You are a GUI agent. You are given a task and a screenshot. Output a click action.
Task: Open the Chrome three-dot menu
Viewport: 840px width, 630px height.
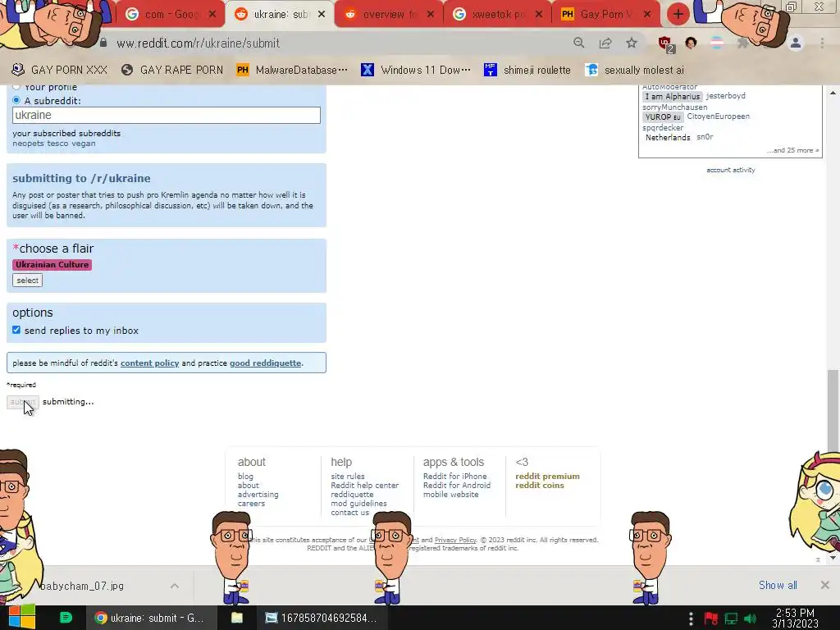click(x=822, y=43)
